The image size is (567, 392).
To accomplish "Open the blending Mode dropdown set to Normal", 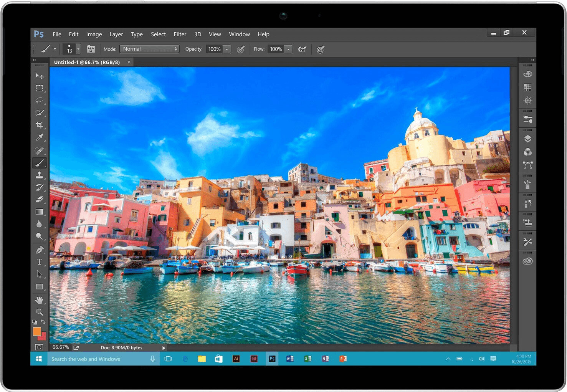I will point(150,49).
